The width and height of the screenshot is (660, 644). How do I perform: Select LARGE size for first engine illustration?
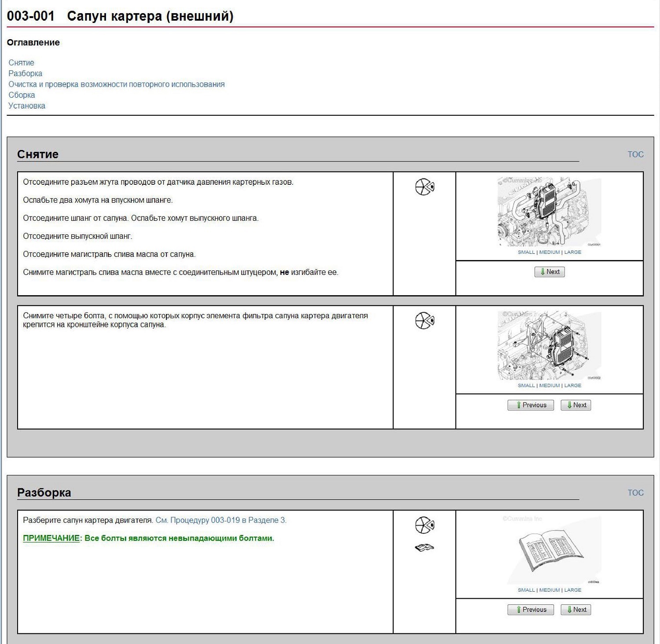pyautogui.click(x=572, y=252)
